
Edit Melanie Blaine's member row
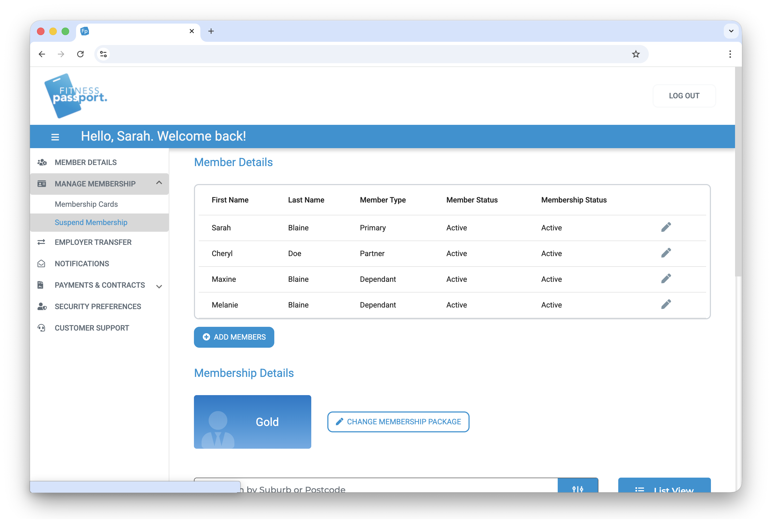tap(666, 304)
